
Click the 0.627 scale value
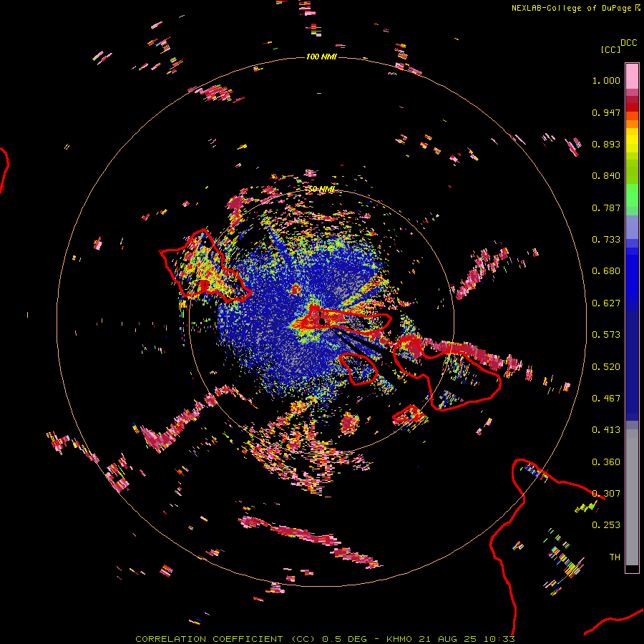point(606,303)
